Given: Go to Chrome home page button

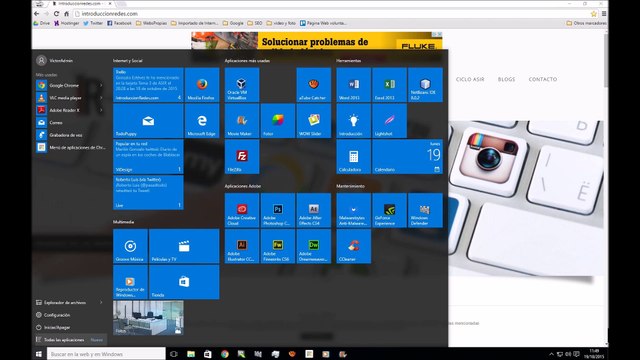Looking at the screenshot, I should click(67, 13).
